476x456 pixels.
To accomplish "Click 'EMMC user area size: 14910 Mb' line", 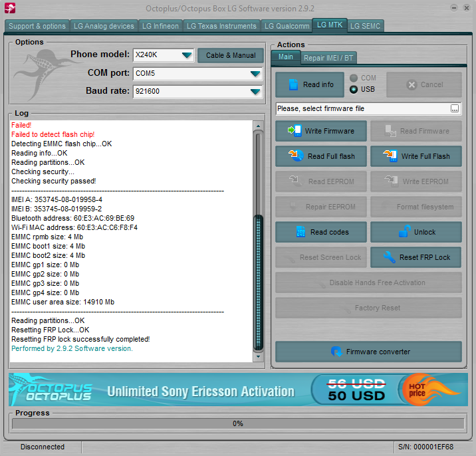I will pyautogui.click(x=63, y=302).
